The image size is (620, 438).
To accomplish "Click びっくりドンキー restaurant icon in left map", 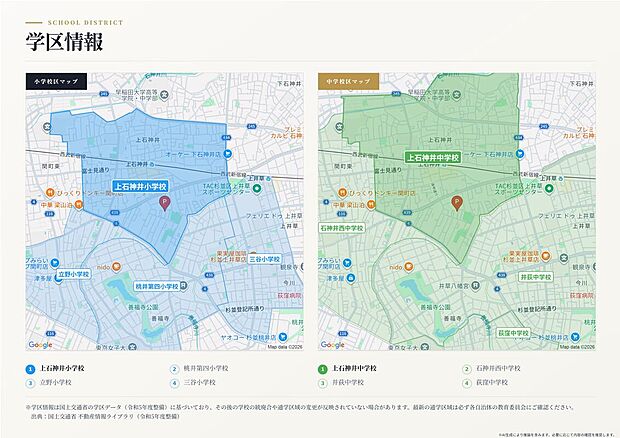I will click(50, 193).
